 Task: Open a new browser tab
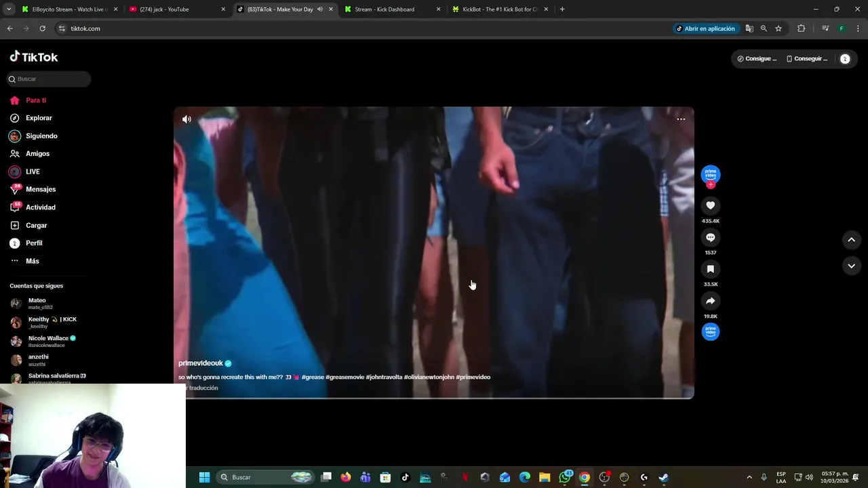[562, 9]
